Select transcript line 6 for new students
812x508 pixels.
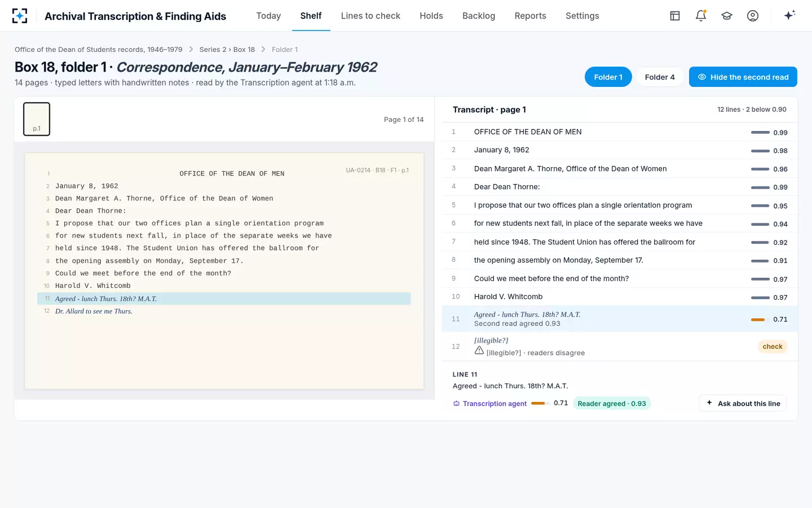click(x=620, y=224)
